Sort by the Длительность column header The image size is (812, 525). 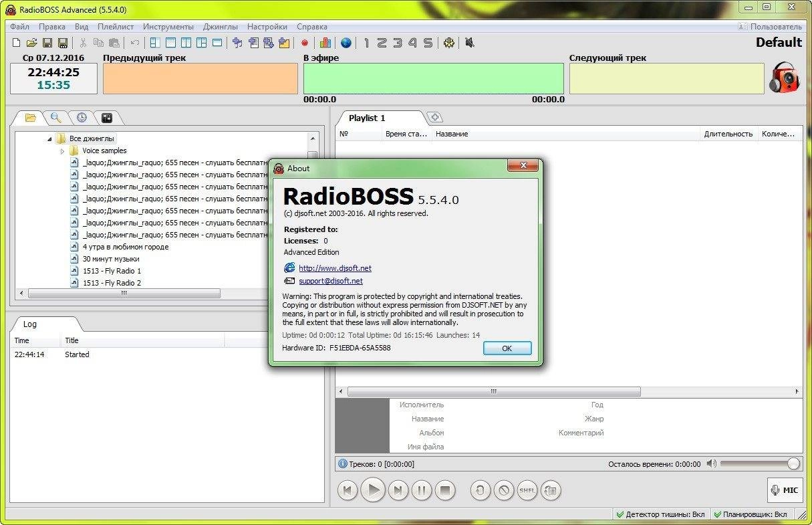coord(728,134)
